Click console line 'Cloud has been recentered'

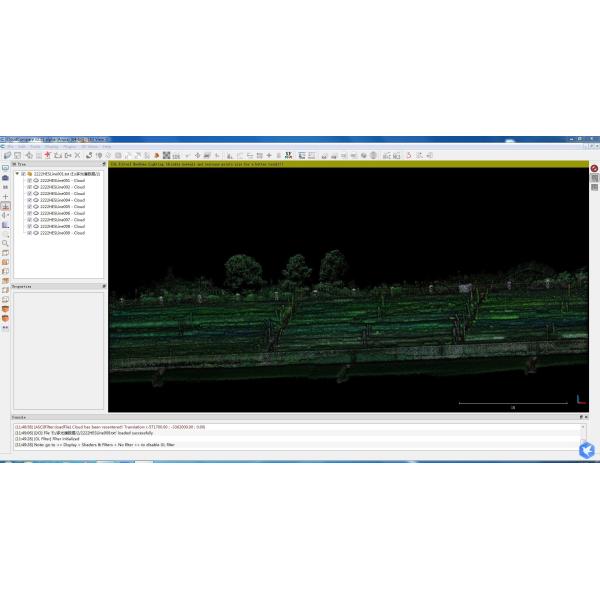pos(110,427)
